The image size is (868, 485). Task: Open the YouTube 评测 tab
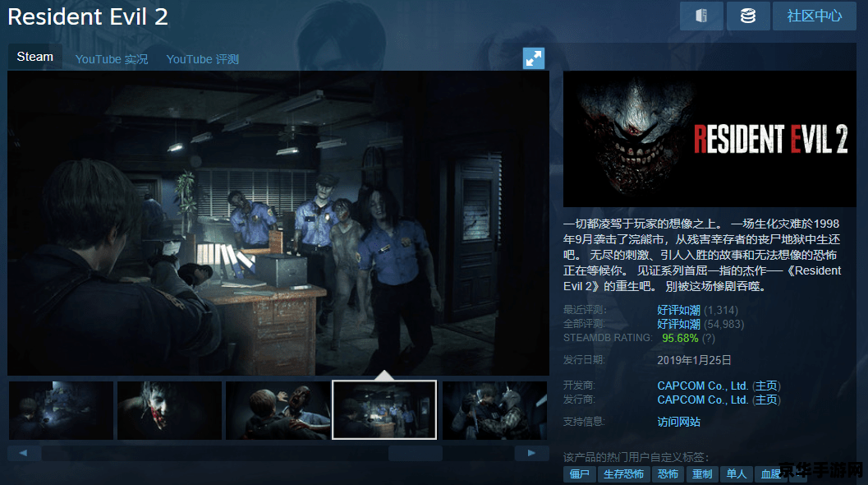tap(203, 59)
